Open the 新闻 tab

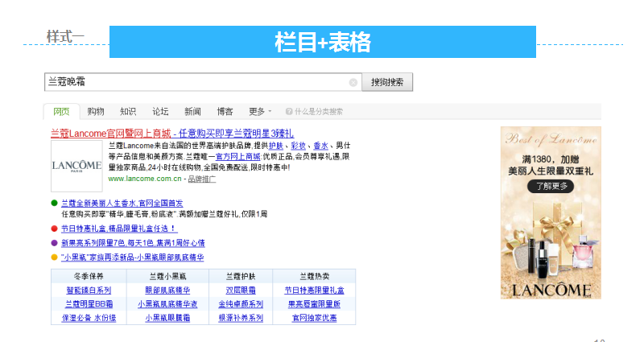pos(192,112)
